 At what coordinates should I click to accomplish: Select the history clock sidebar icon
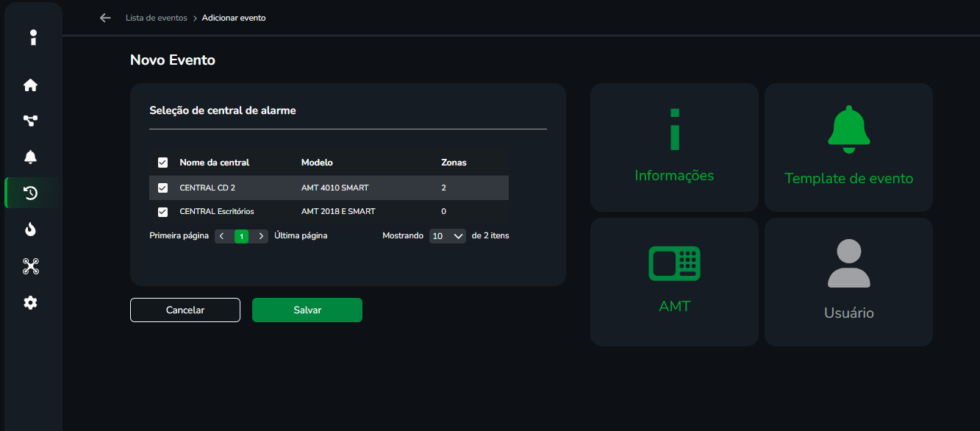(x=30, y=193)
